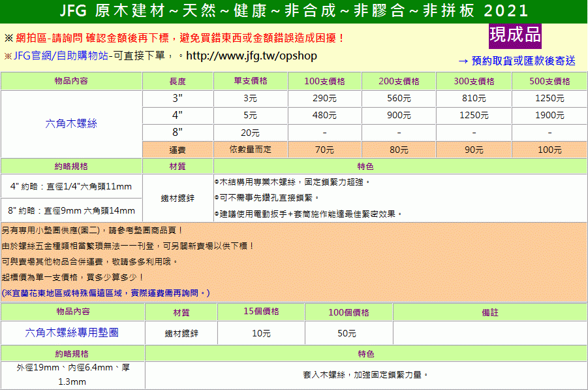Select the "810元" price cell
Screen dimensions: 588x390
[x=474, y=99]
